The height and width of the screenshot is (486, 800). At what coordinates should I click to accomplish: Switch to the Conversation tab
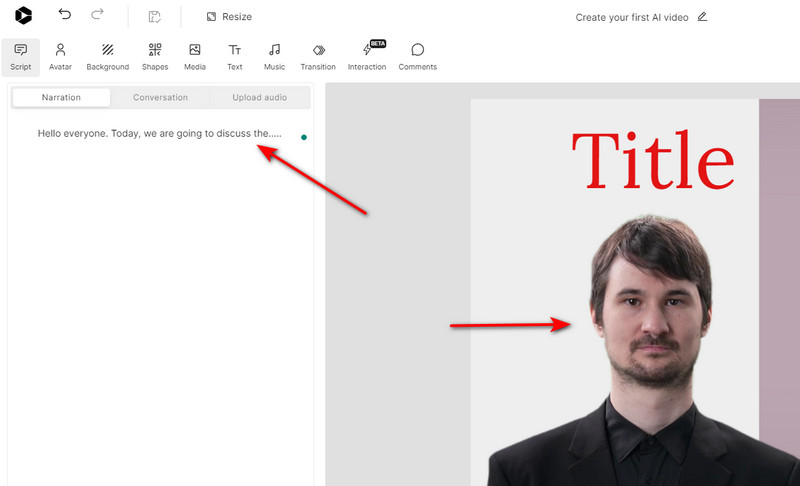coord(160,97)
